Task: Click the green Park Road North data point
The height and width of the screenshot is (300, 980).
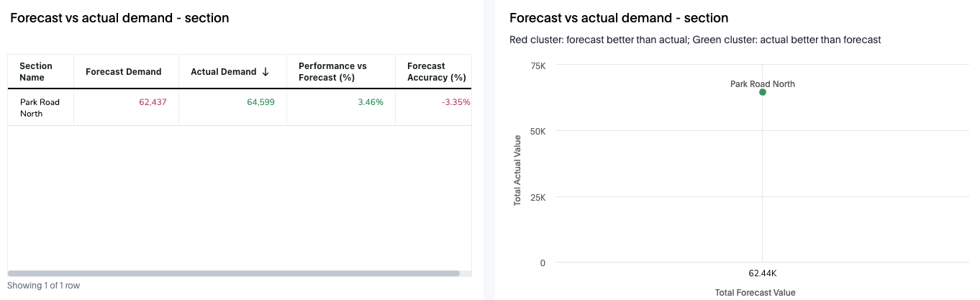Action: [763, 92]
